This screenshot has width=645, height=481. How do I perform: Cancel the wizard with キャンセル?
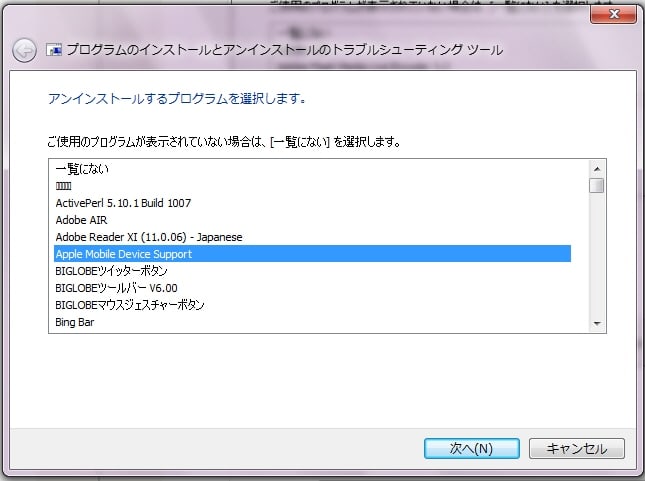577,448
